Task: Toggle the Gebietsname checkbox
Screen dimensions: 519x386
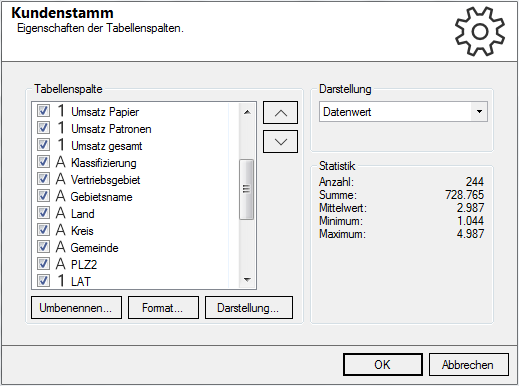Action: pos(43,196)
